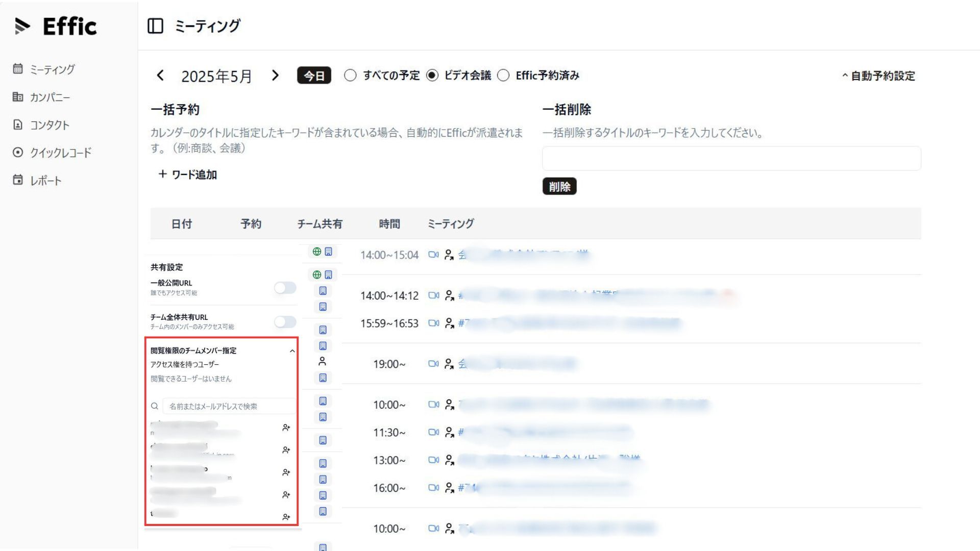
Task: Go to next month
Action: coord(275,76)
